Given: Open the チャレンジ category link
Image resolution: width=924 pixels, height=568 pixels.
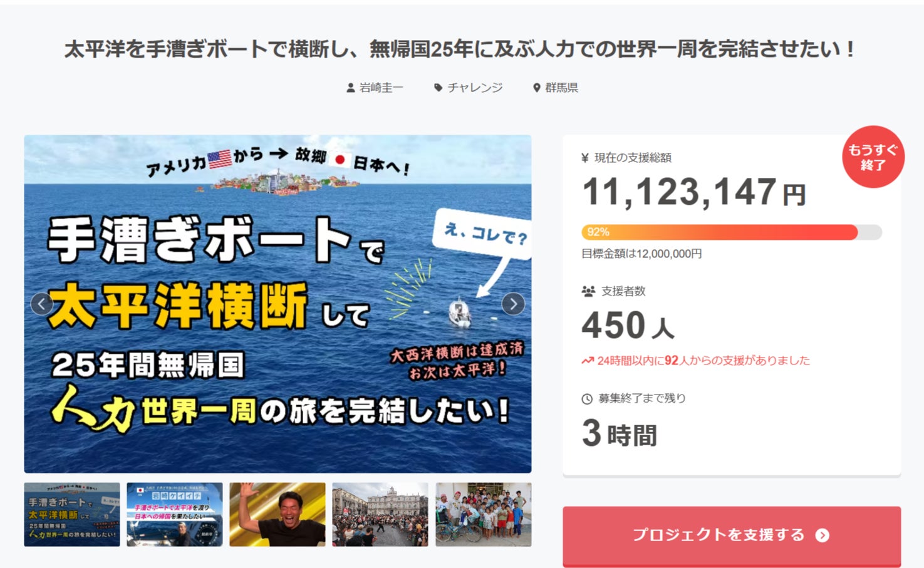Looking at the screenshot, I should (x=475, y=88).
